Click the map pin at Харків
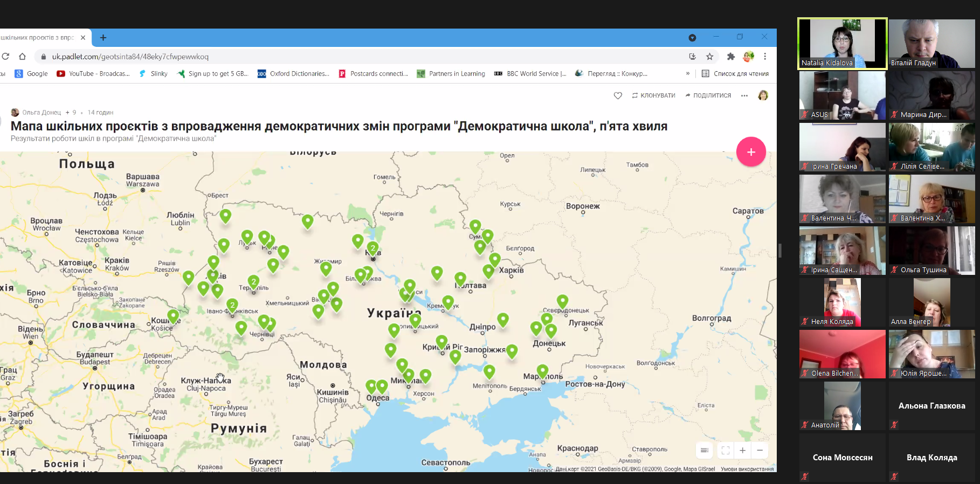Screen dimensions: 980x484 point(488,271)
